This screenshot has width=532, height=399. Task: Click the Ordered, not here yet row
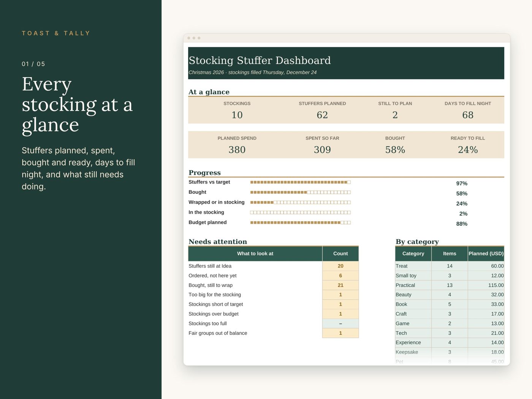point(274,275)
